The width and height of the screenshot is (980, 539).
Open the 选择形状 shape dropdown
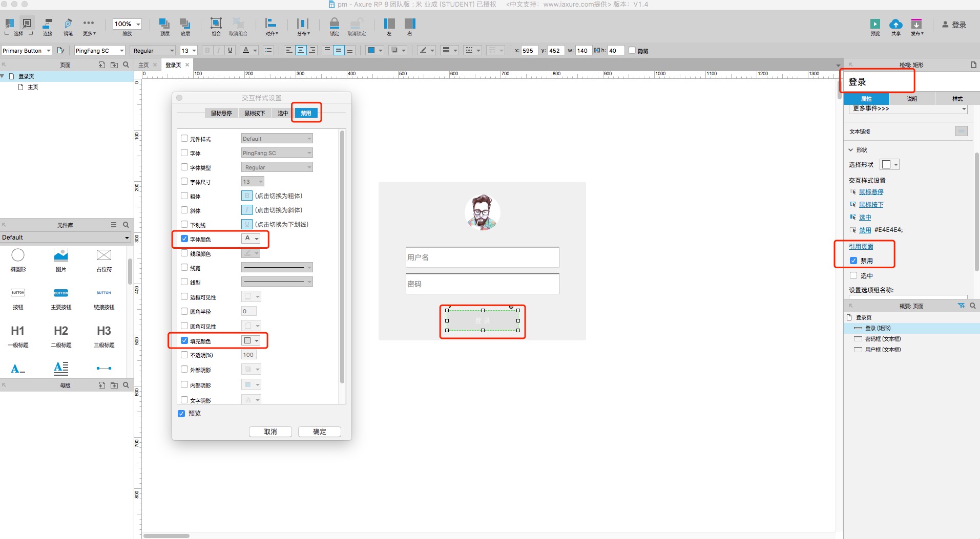coord(889,164)
